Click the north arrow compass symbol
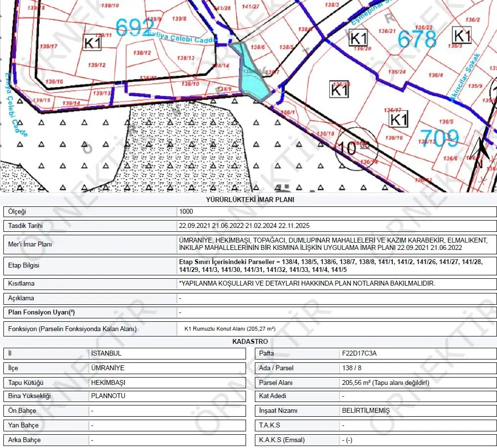The height and width of the screenshot is (448, 497). point(480,153)
